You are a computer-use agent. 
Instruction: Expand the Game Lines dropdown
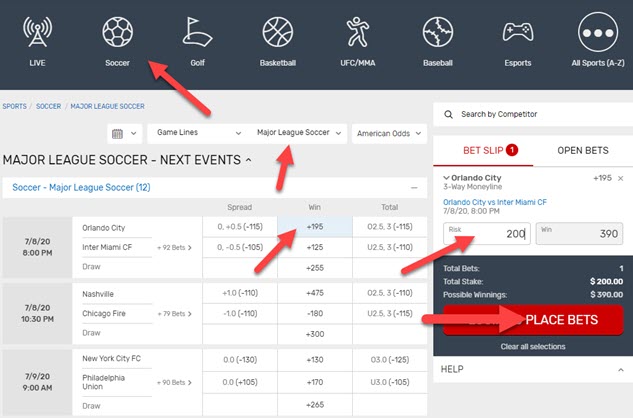[x=196, y=133]
